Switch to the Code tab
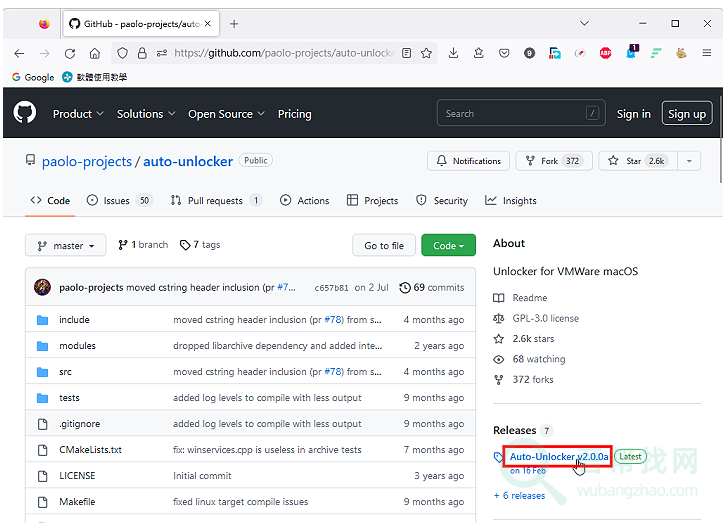 click(x=50, y=201)
